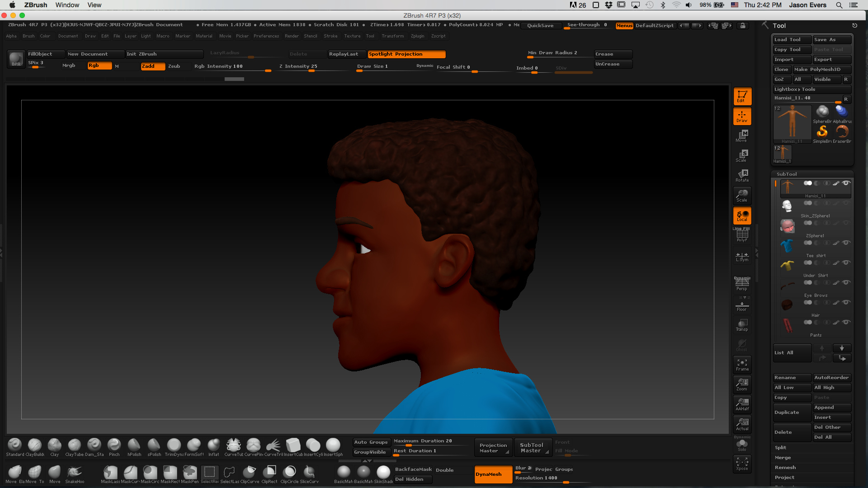Hide the Pants subtool eye icon
Screen dimensions: 868x488
tap(846, 323)
